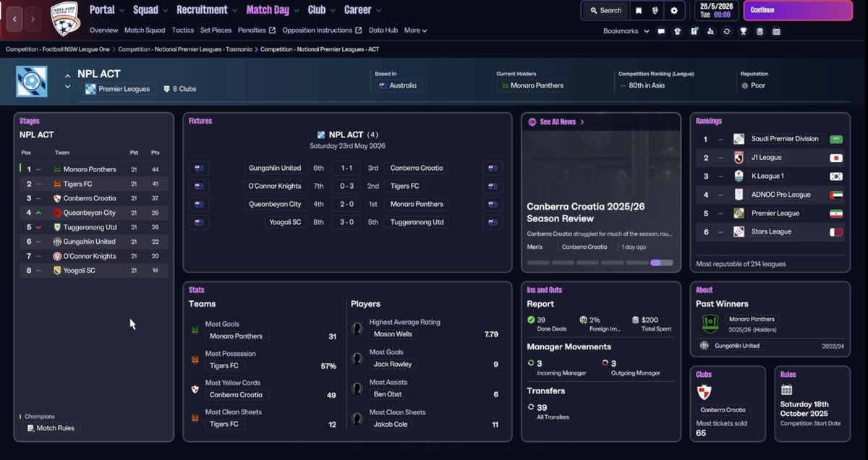Open the finances coins shortcut icon
The image size is (868, 460).
[759, 31]
